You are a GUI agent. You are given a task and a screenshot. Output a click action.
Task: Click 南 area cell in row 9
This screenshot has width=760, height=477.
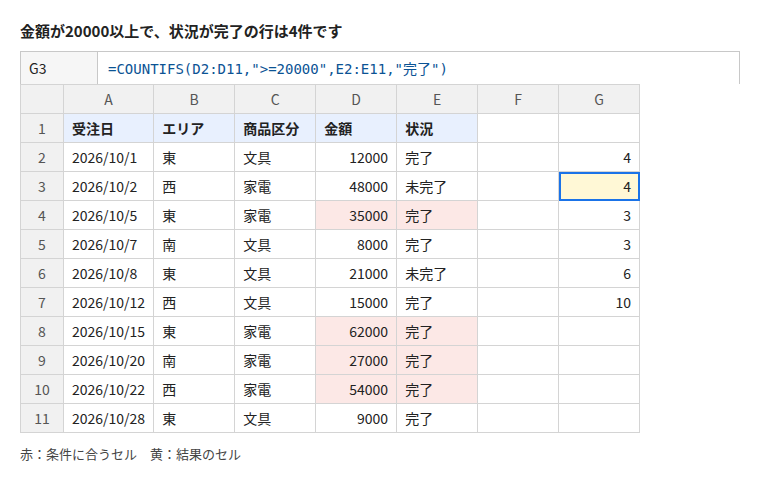194,361
